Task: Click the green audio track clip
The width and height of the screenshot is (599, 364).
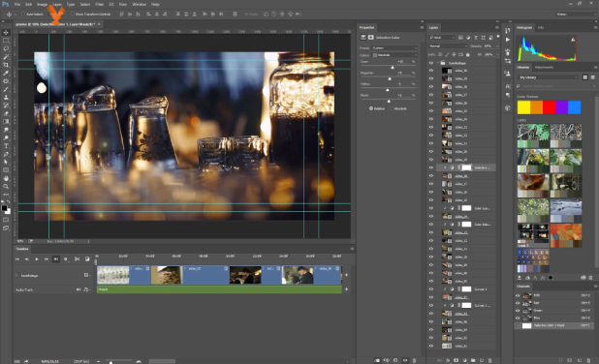Action: click(219, 289)
